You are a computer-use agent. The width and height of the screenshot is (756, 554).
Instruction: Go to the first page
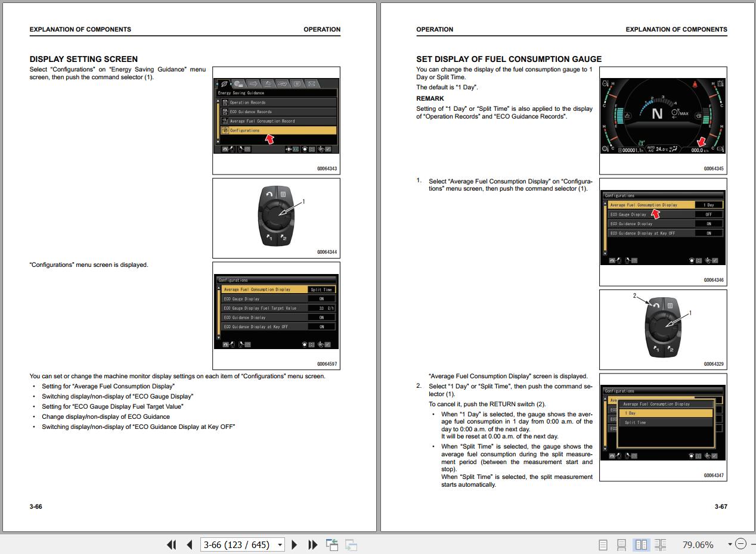pos(172,544)
